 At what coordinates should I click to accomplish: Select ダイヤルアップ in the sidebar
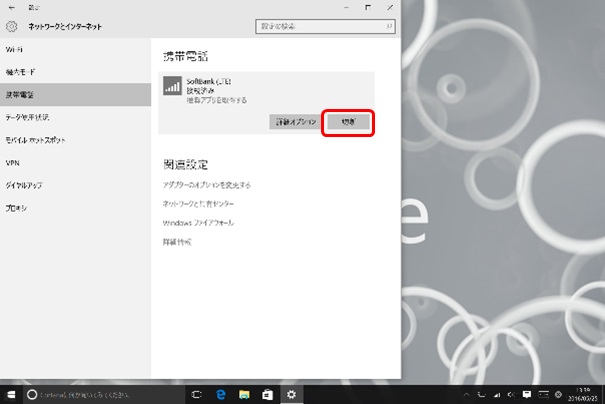tap(76, 185)
